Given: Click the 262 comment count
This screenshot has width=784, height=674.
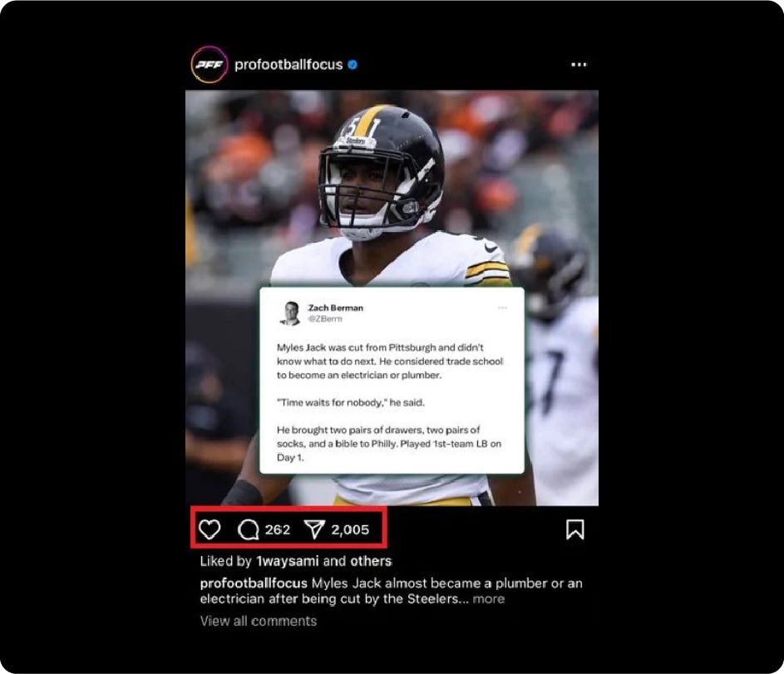Looking at the screenshot, I should pyautogui.click(x=278, y=529).
